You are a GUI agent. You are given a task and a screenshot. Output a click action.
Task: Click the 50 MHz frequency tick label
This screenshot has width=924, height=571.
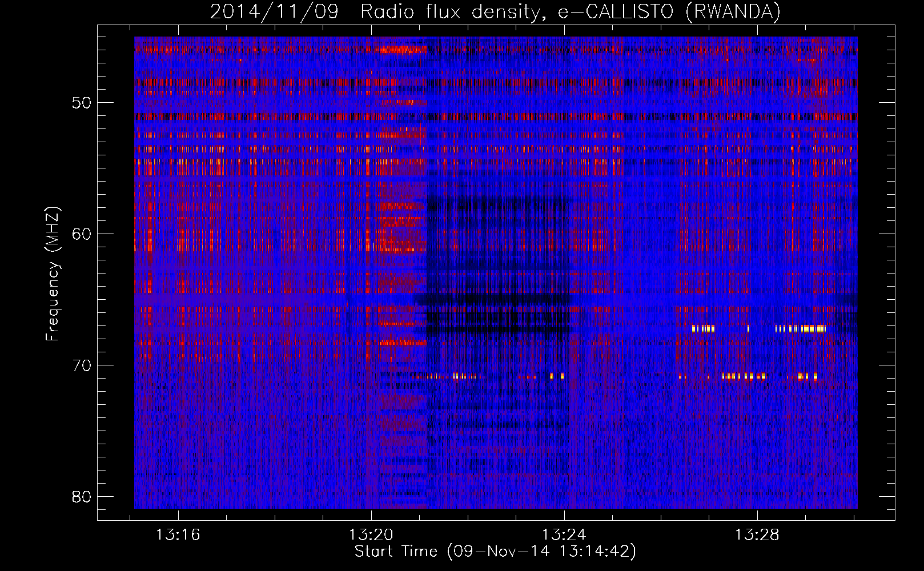pos(82,103)
